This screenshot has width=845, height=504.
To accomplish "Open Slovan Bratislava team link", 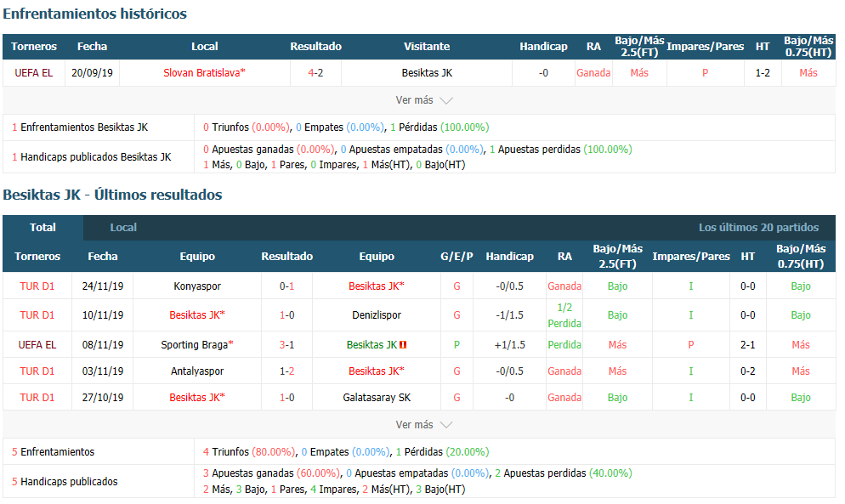I will [204, 73].
